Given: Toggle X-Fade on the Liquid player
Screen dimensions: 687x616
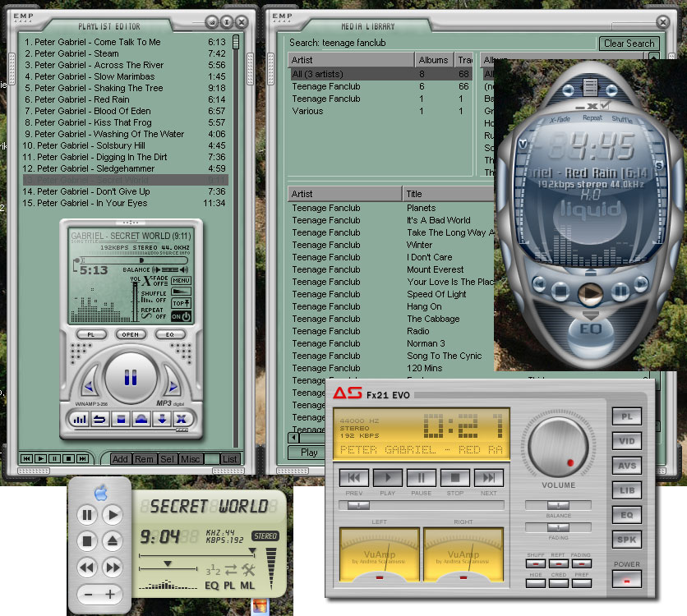Looking at the screenshot, I should 560,119.
